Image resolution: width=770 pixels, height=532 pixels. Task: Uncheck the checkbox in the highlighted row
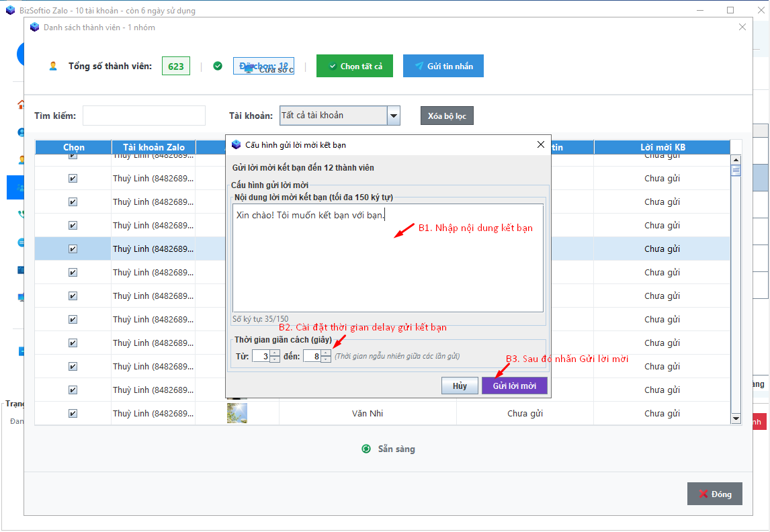(x=73, y=249)
